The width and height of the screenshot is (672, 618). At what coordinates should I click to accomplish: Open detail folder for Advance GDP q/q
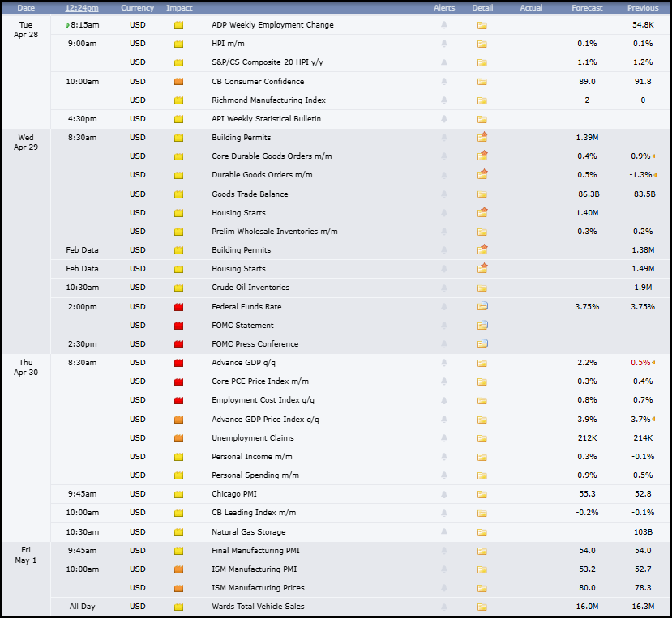pyautogui.click(x=482, y=363)
